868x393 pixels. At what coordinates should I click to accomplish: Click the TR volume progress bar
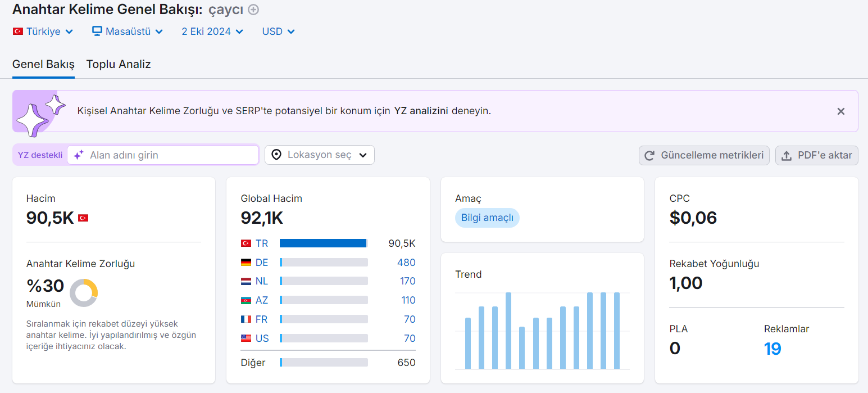pyautogui.click(x=324, y=243)
